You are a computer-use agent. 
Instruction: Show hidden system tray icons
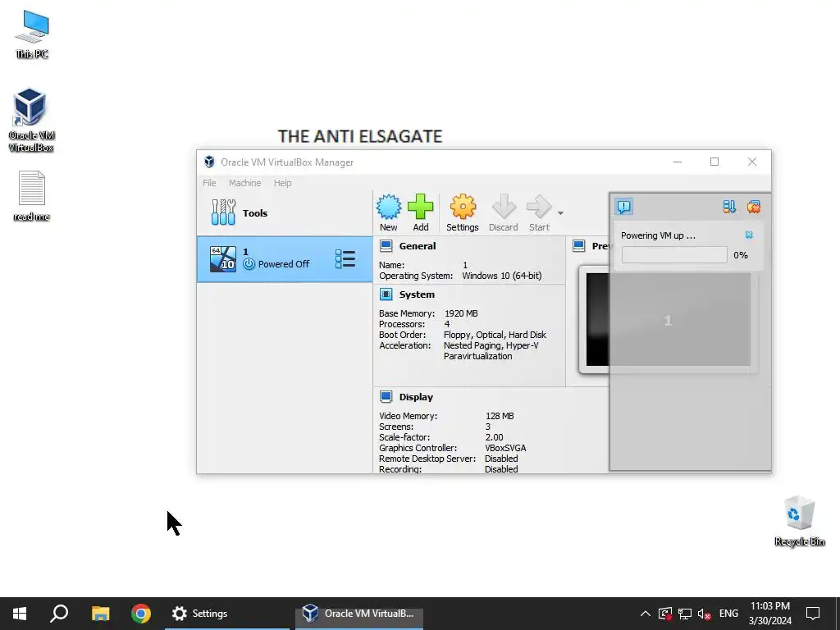click(x=646, y=614)
